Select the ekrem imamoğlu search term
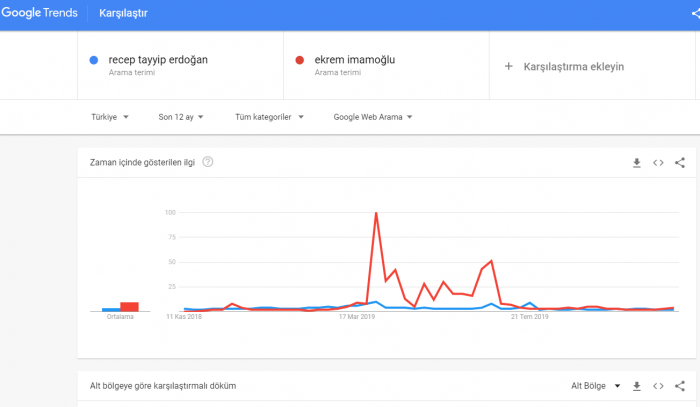This screenshot has width=700, height=407. point(354,60)
